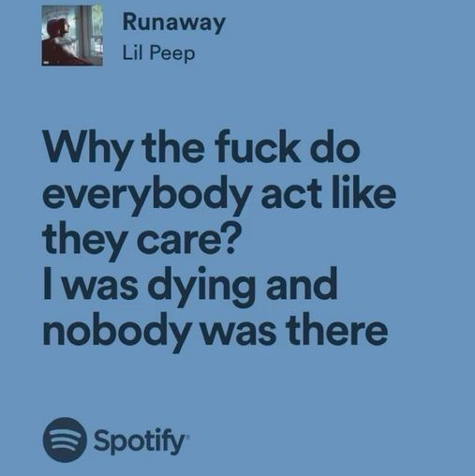Open the artist name Lil Peep
This screenshot has width=475, height=476.
pos(158,53)
